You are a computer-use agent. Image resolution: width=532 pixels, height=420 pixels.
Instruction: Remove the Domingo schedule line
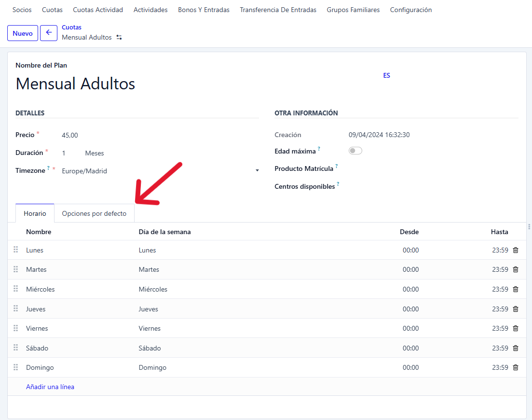[515, 367]
